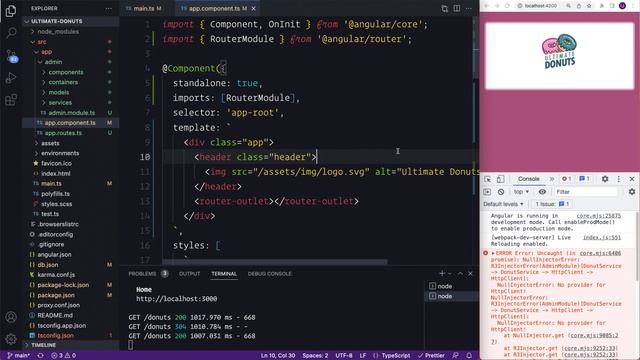This screenshot has width=640, height=360.
Task: Click the sync changes icon in status bar
Action: (40, 356)
